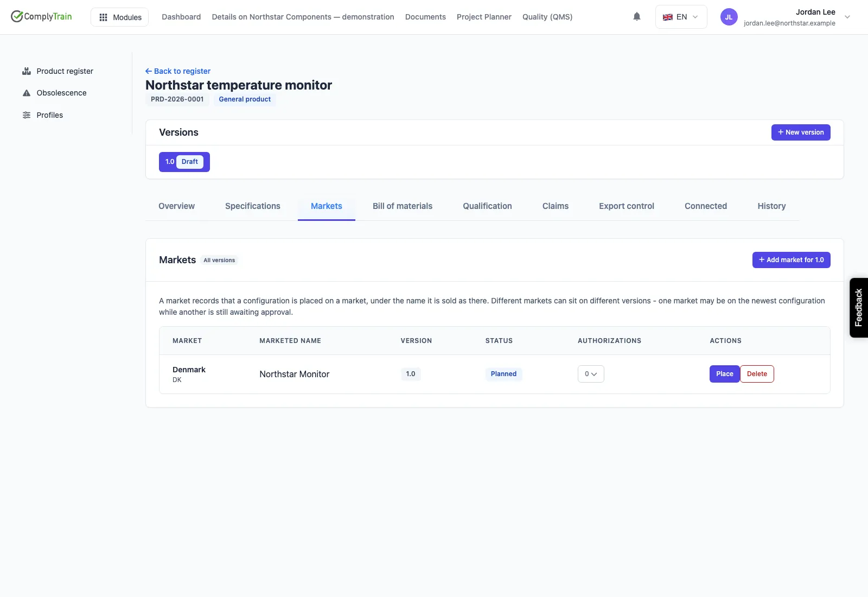The image size is (868, 597).
Task: Click Add market for 1.0
Action: [x=792, y=260]
